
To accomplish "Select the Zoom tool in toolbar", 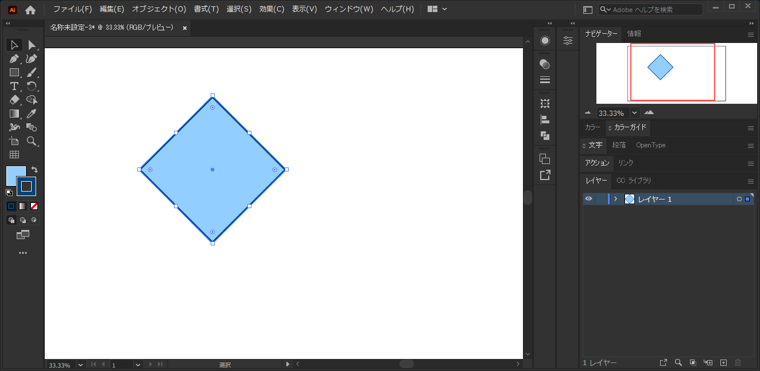I will (32, 141).
